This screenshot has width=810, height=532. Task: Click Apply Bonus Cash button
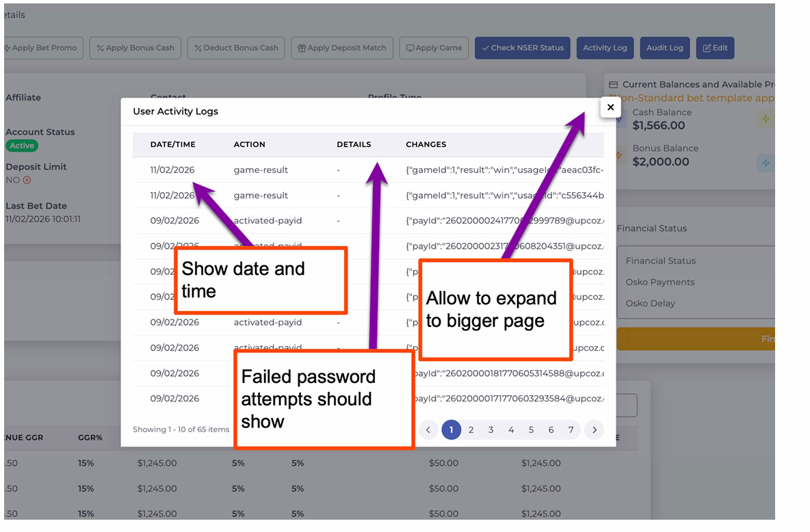pyautogui.click(x=135, y=48)
